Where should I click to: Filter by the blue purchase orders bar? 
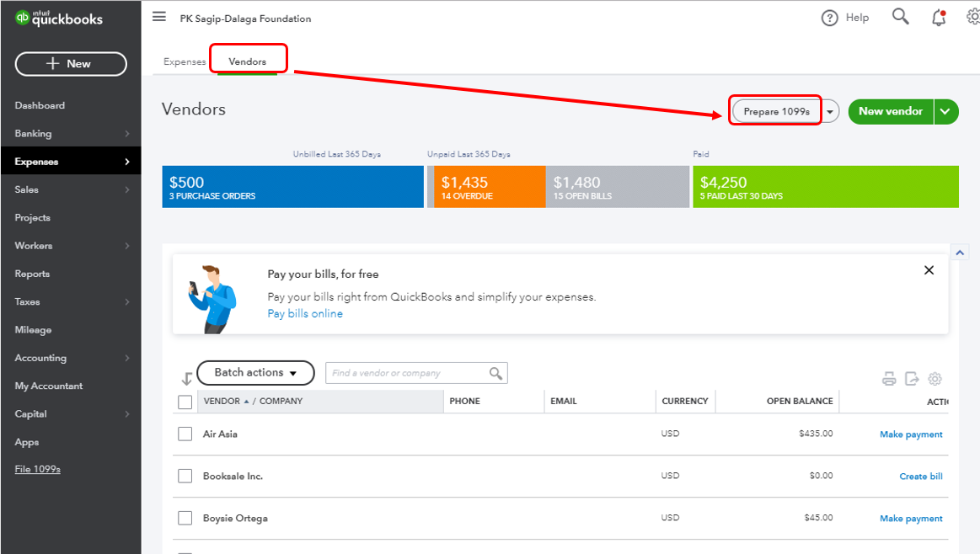(x=292, y=187)
